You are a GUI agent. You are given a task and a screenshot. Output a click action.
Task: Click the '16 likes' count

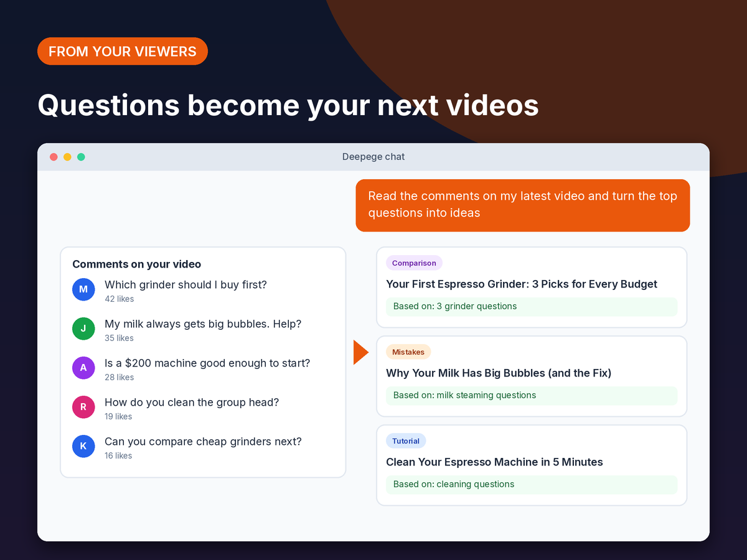pyautogui.click(x=118, y=456)
